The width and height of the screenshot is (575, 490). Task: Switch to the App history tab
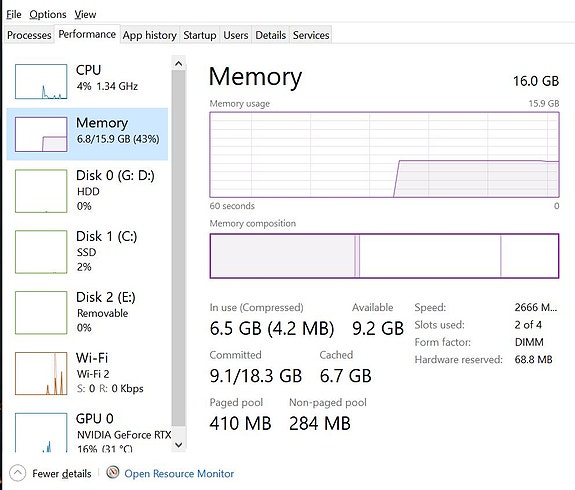pos(150,35)
